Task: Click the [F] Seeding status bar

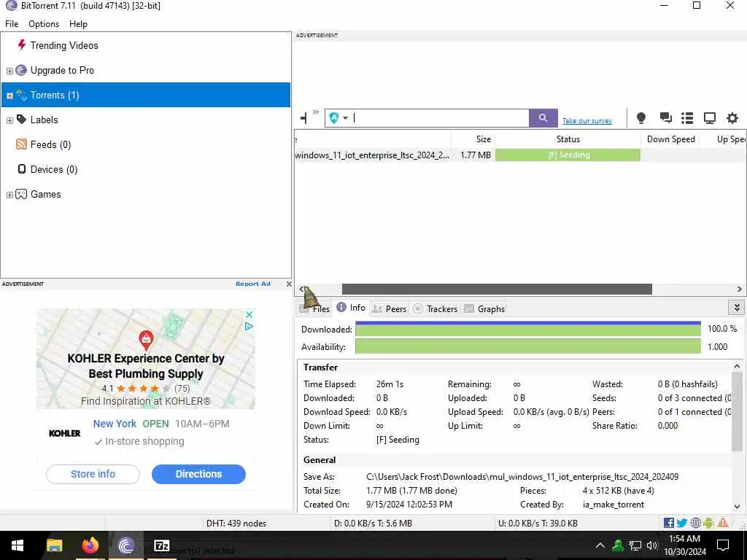Action: pos(568,155)
